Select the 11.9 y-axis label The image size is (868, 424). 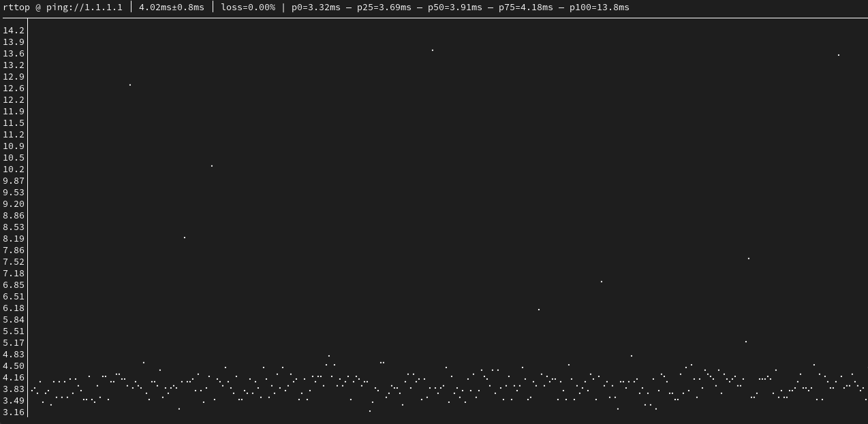coord(14,112)
